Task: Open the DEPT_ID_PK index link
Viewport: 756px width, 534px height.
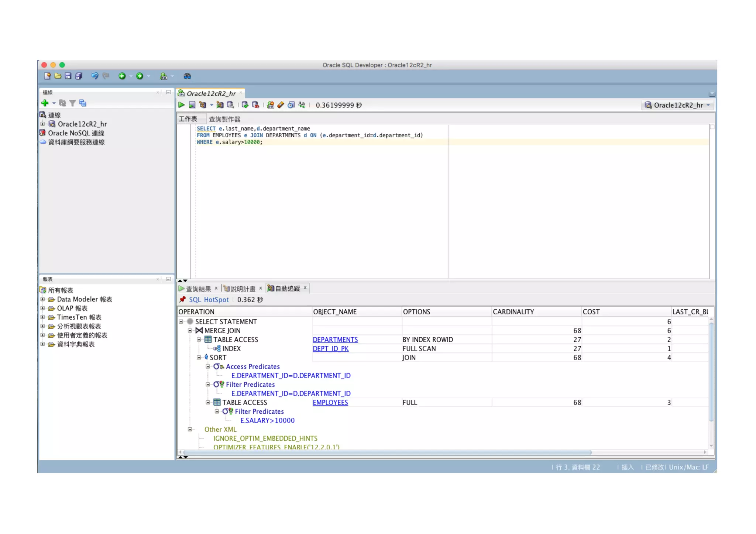Action: coord(330,348)
